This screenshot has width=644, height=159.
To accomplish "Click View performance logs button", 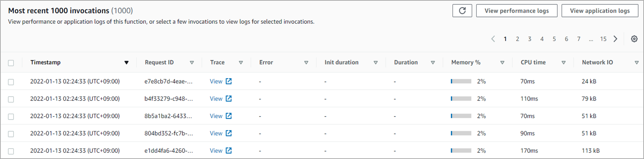I will (x=516, y=11).
